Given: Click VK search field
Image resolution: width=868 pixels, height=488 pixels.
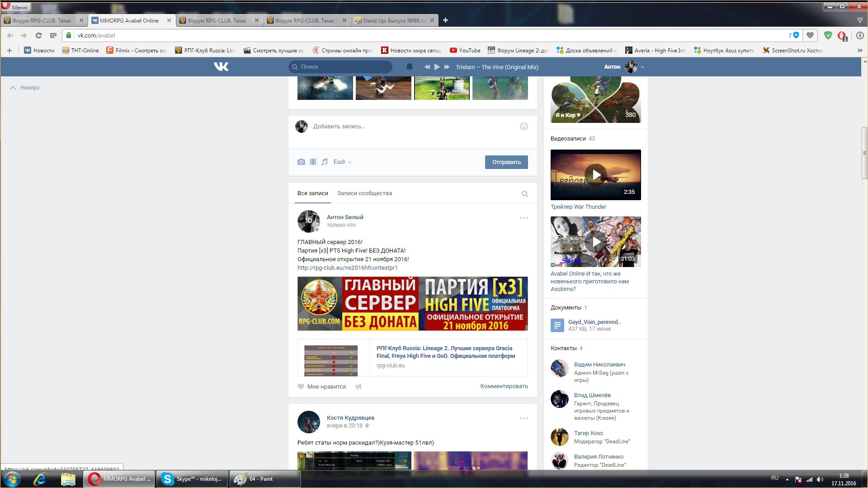Looking at the screenshot, I should pos(340,67).
